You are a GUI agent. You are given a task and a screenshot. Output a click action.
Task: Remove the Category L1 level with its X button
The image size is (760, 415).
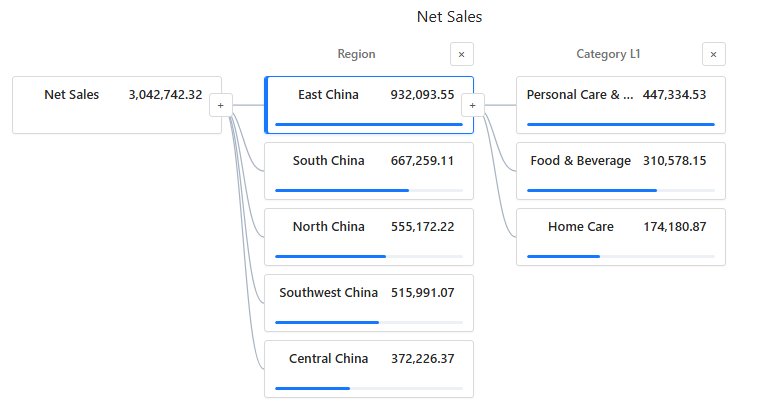pyautogui.click(x=713, y=54)
